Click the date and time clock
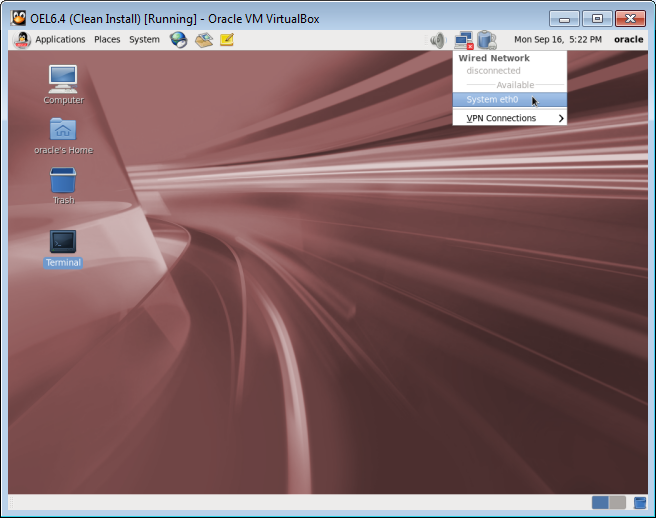656x518 pixels. click(558, 39)
